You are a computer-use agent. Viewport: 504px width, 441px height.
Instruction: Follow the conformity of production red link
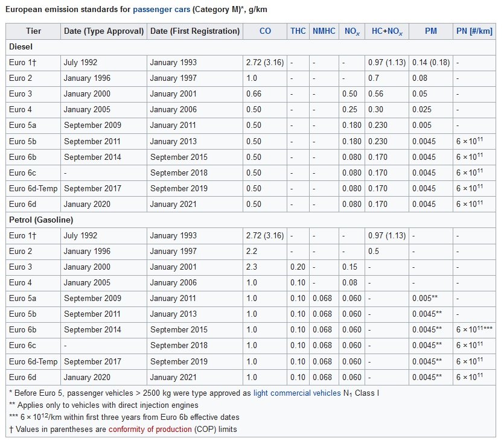pos(150,430)
